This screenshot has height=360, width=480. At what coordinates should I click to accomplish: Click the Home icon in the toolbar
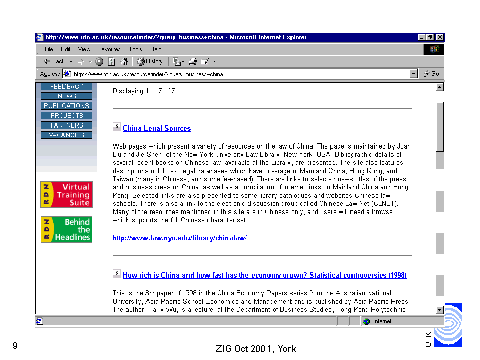125,62
